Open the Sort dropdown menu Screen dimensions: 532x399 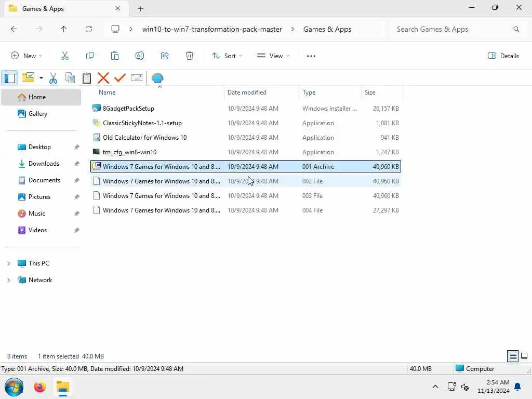pyautogui.click(x=227, y=56)
